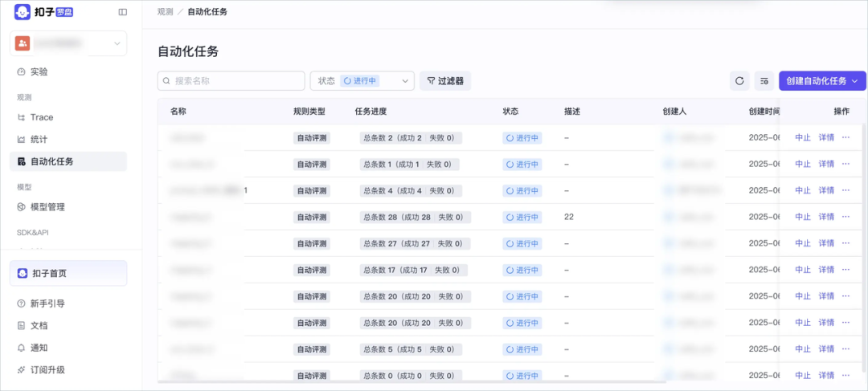
Task: Collapse the sidebar using the panel icon
Action: tap(122, 12)
